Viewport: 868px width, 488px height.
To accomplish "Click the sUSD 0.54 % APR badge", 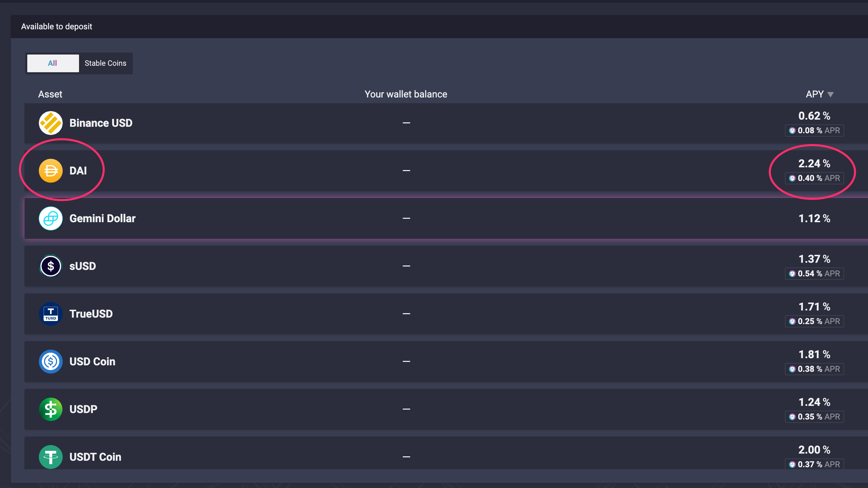I will pos(814,274).
